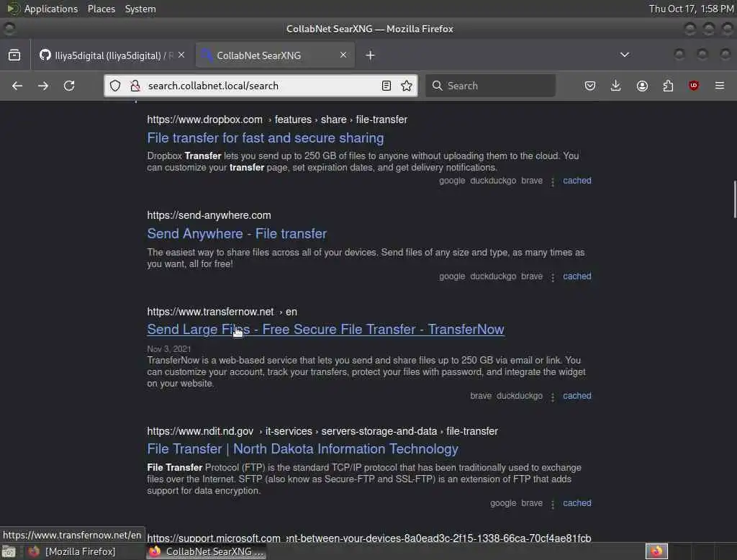The image size is (737, 560).
Task: Reload the current page
Action: [69, 86]
